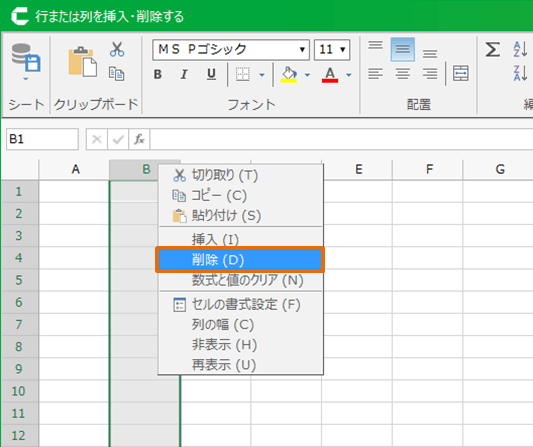Select column A header
Viewport: 533px width, 447px height.
coord(74,169)
